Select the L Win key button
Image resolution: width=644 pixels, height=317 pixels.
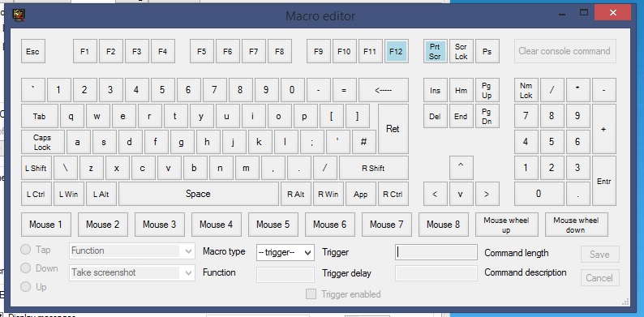[69, 194]
